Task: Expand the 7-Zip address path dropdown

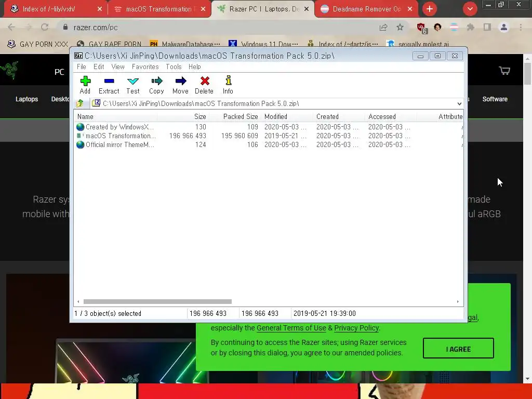Action: click(x=459, y=103)
